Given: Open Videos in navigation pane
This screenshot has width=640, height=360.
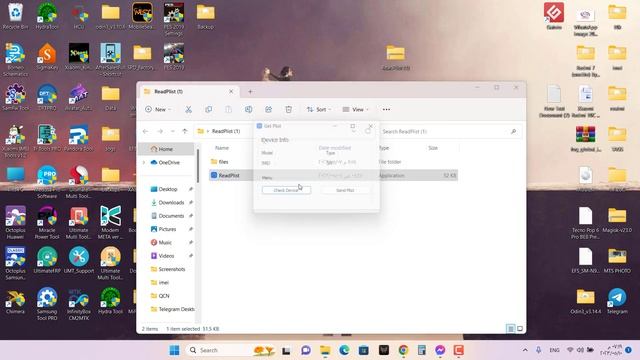Looking at the screenshot, I should (x=166, y=256).
